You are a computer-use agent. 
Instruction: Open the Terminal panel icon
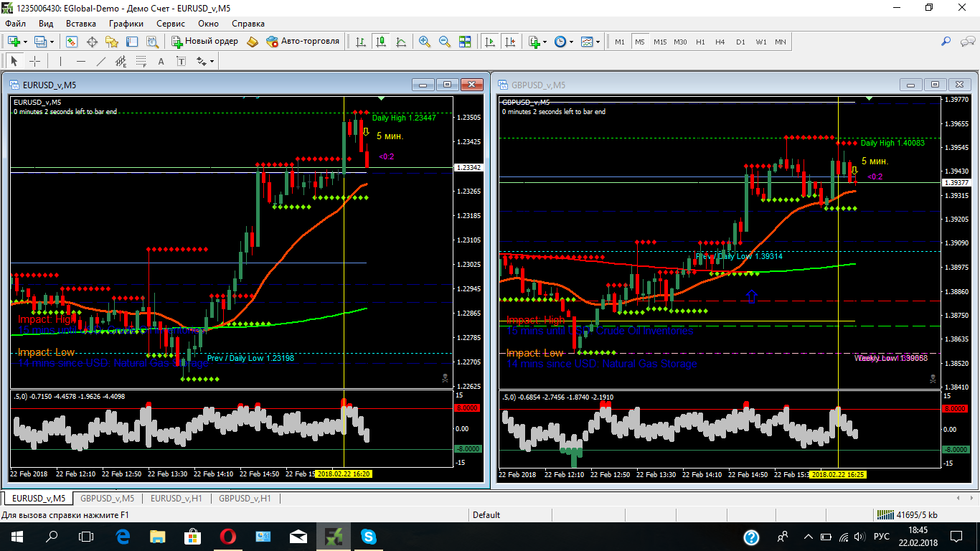(x=132, y=42)
